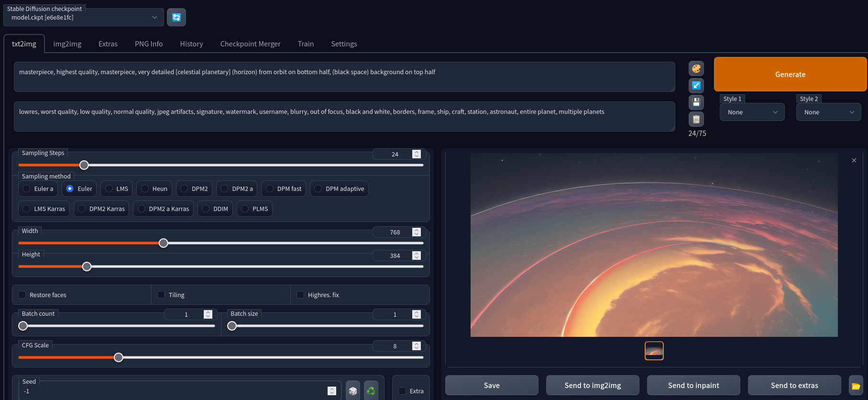Open the PNG Info tab

[149, 44]
